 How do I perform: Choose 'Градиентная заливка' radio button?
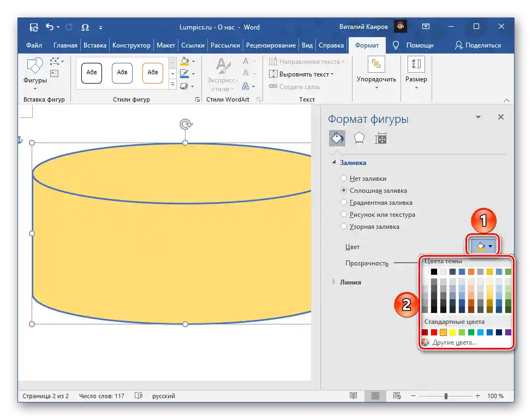[344, 202]
